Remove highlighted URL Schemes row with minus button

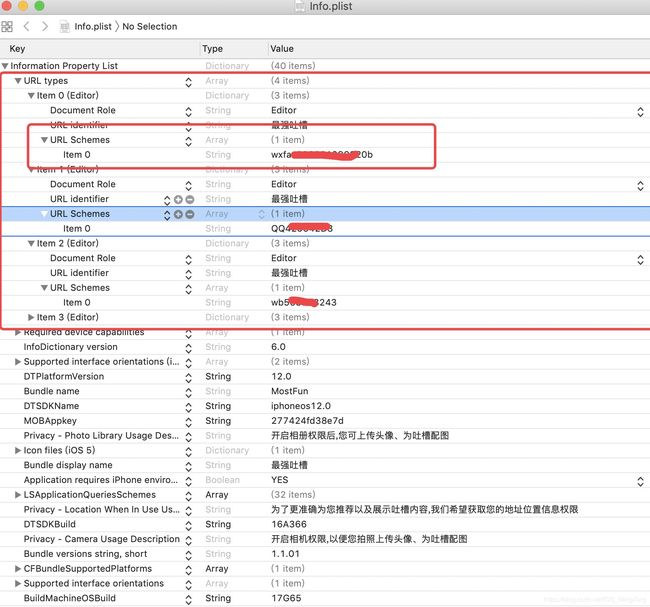tap(189, 214)
